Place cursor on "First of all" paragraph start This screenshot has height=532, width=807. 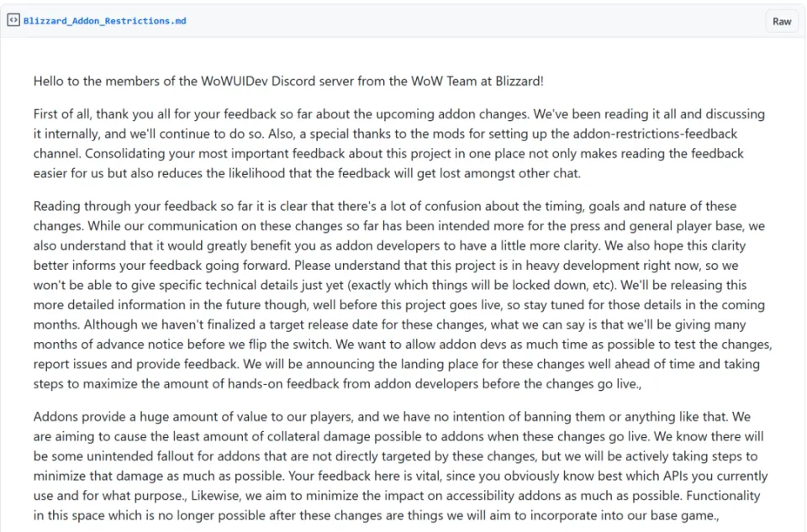[63, 113]
